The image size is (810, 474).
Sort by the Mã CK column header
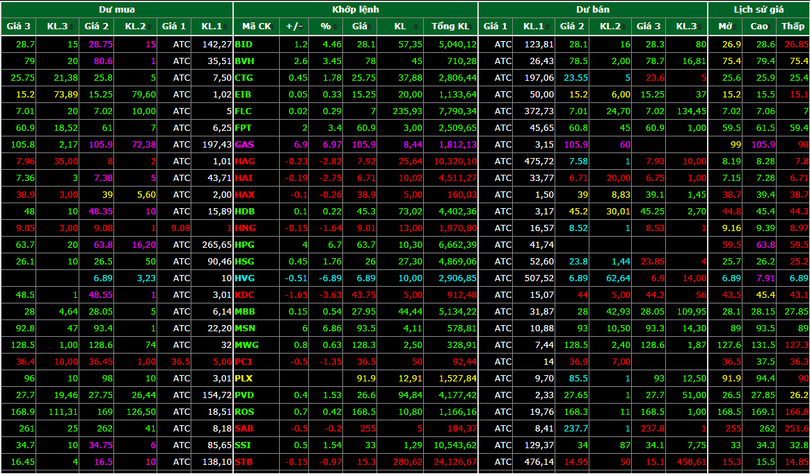pyautogui.click(x=256, y=26)
